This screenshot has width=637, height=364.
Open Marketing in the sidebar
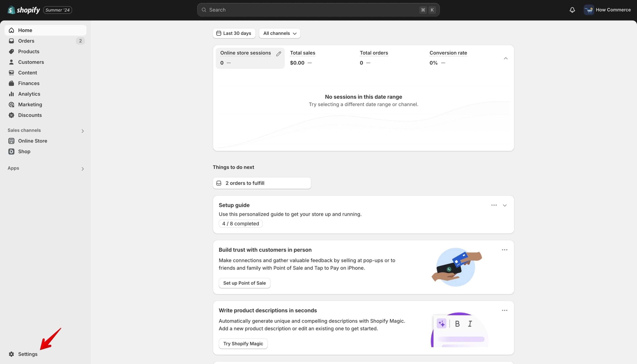[x=45, y=105]
